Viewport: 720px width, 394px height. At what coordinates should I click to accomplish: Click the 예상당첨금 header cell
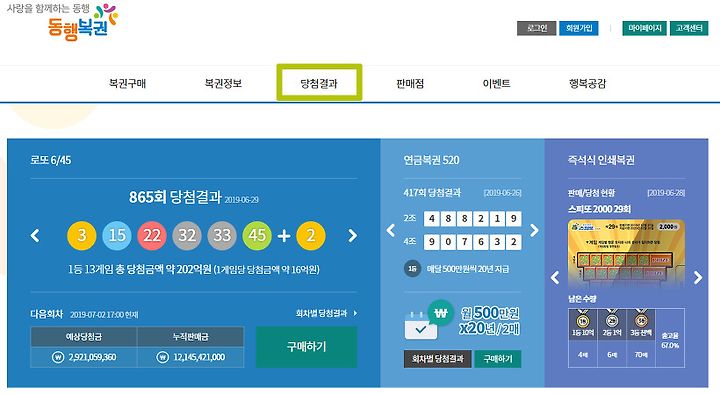pyautogui.click(x=84, y=337)
